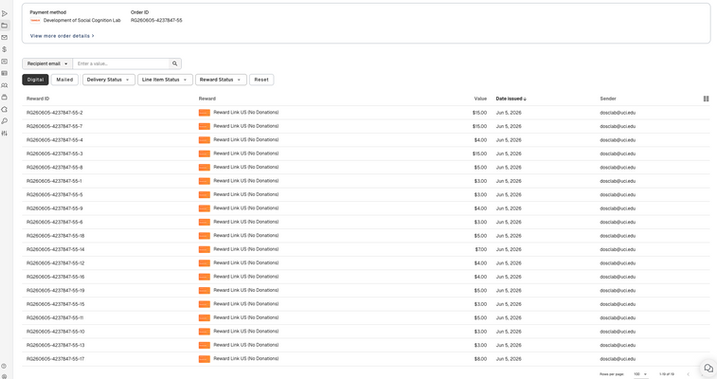This screenshot has width=717, height=379.
Task: Click Development of Social Cognition Lab text
Action: coord(82,21)
